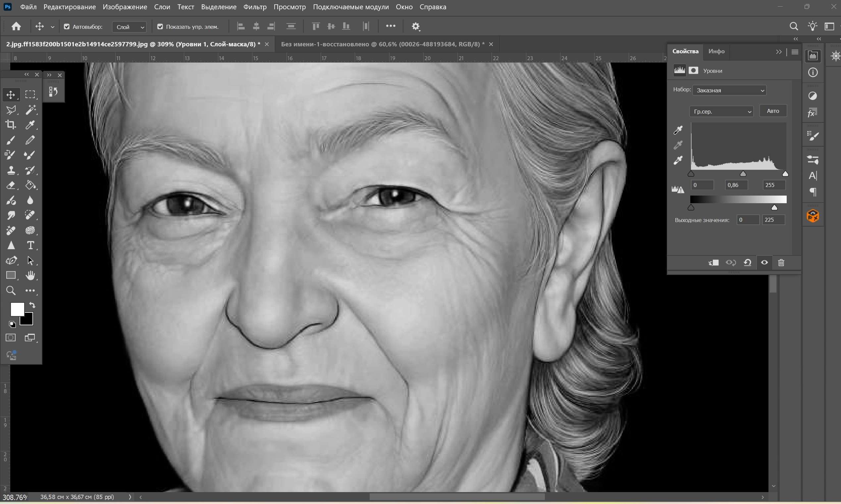This screenshot has width=841, height=504.
Task: Open the Фильтр menu
Action: tap(255, 7)
